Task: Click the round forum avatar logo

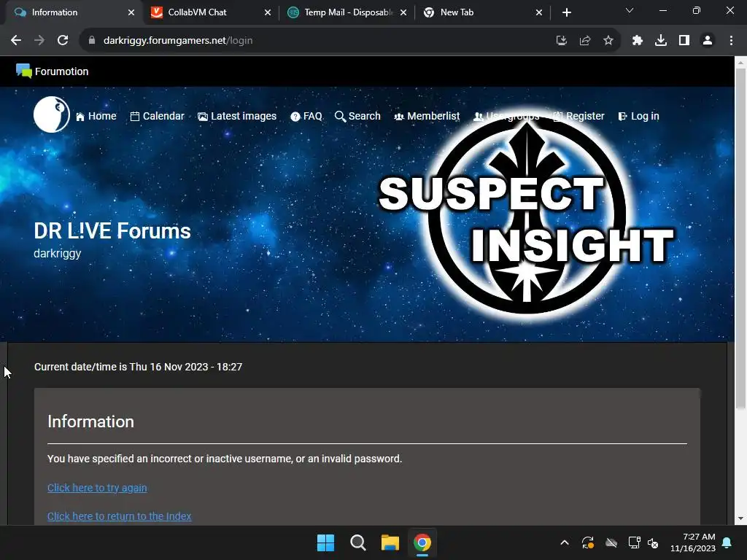Action: coord(52,114)
